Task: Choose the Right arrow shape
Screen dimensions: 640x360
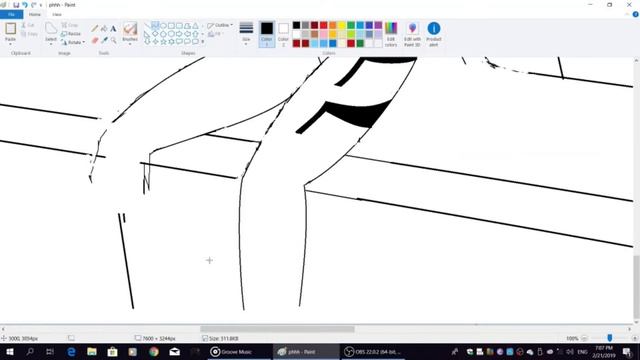Action: [x=179, y=34]
